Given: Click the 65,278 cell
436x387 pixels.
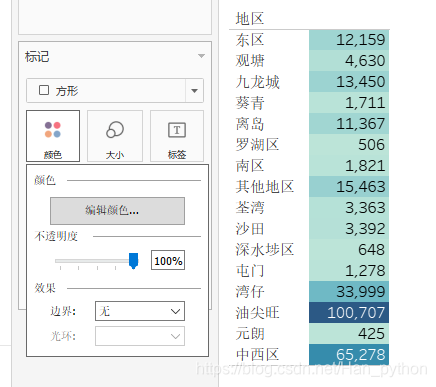Looking at the screenshot, I should point(349,355).
